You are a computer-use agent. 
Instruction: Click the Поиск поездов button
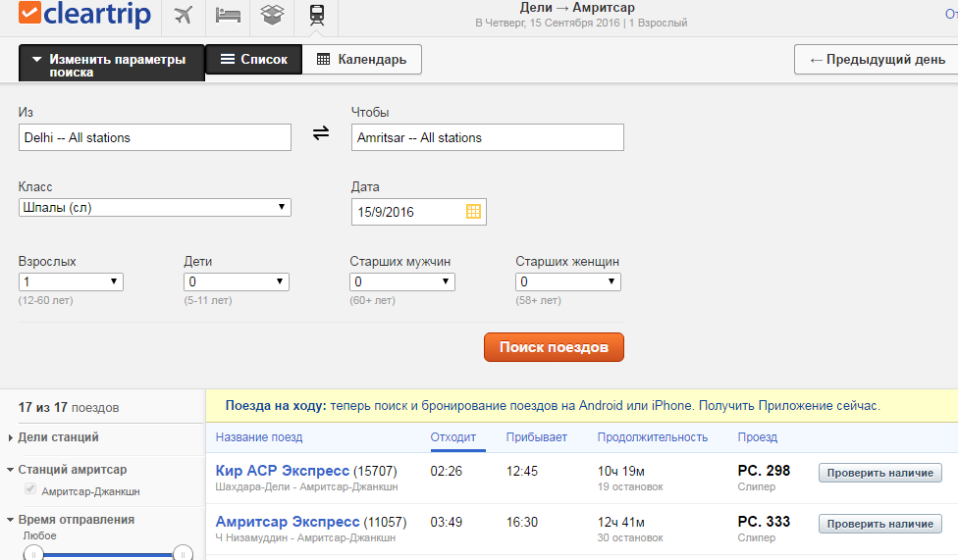click(554, 347)
